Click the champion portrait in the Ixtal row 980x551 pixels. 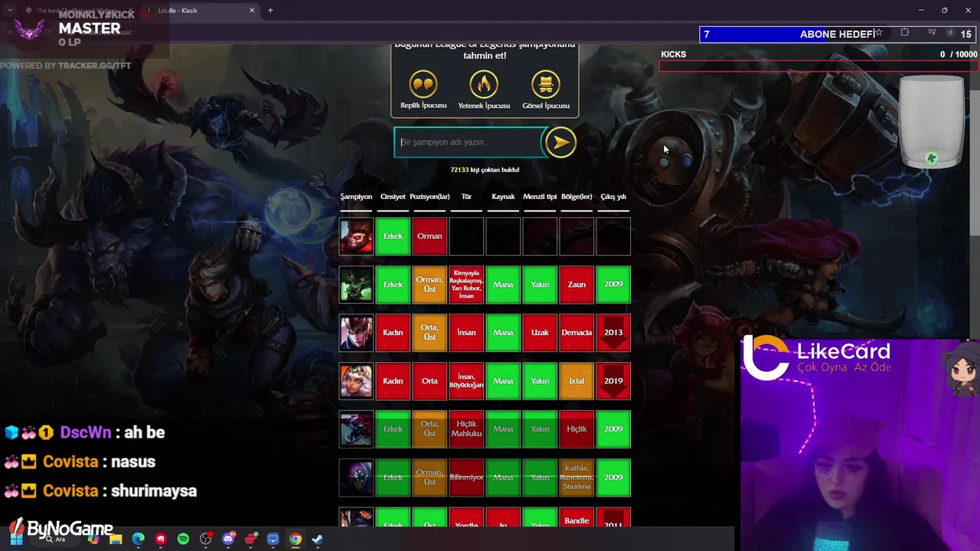point(356,381)
